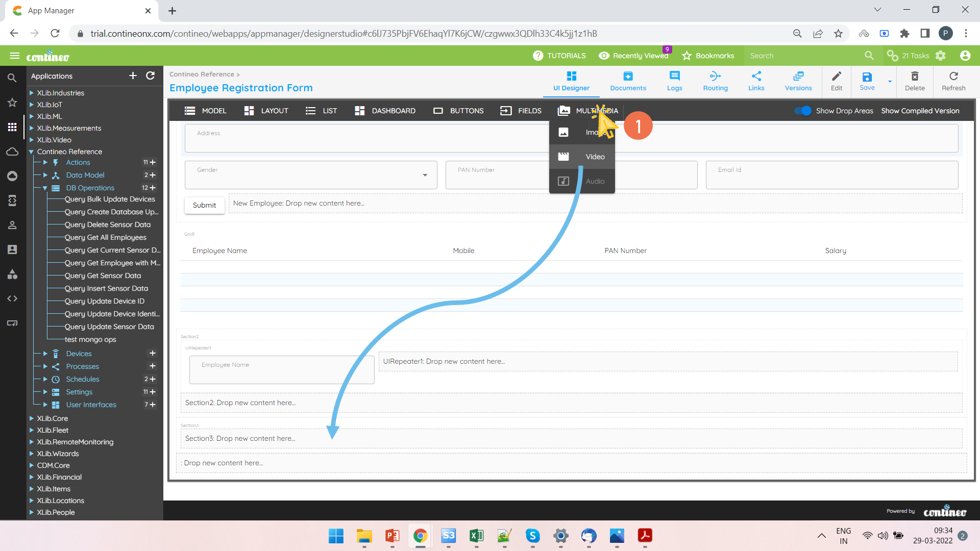Click the Delete trash icon
This screenshot has width=980, height=551.
pyautogui.click(x=914, y=77)
